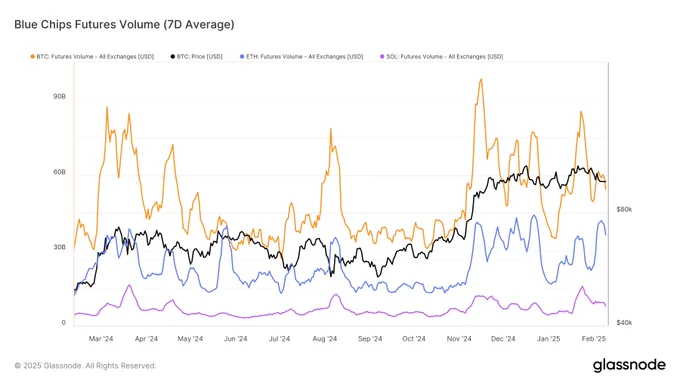The image size is (680, 383).
Task: Click the Nov '24 x-axis label
Action: coord(459,339)
